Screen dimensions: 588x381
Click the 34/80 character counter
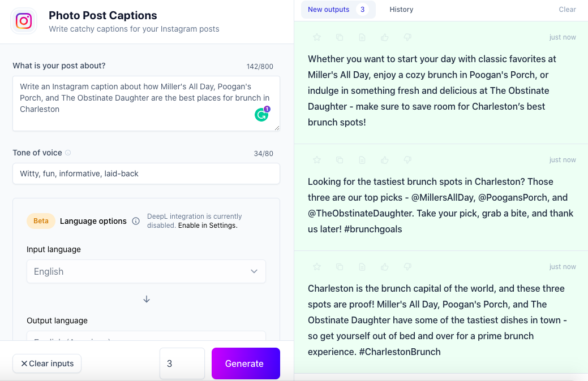click(264, 154)
